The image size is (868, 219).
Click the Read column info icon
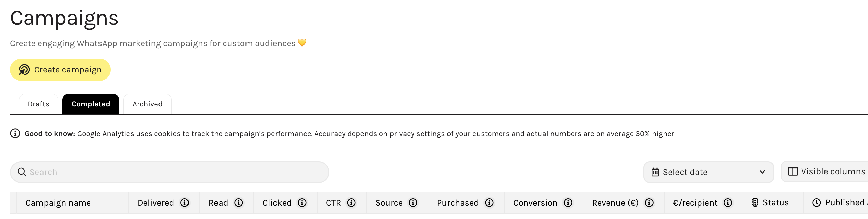coord(239,203)
